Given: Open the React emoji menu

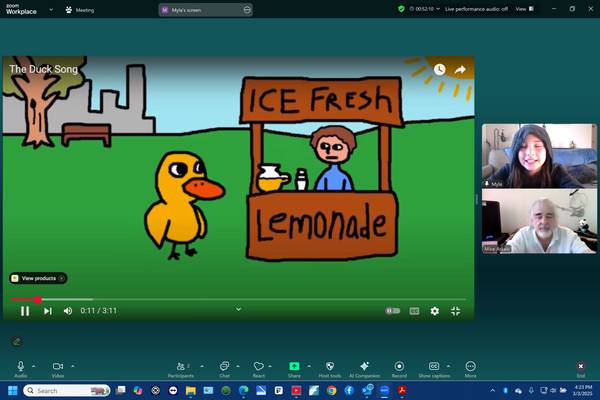Looking at the screenshot, I should coord(258,369).
